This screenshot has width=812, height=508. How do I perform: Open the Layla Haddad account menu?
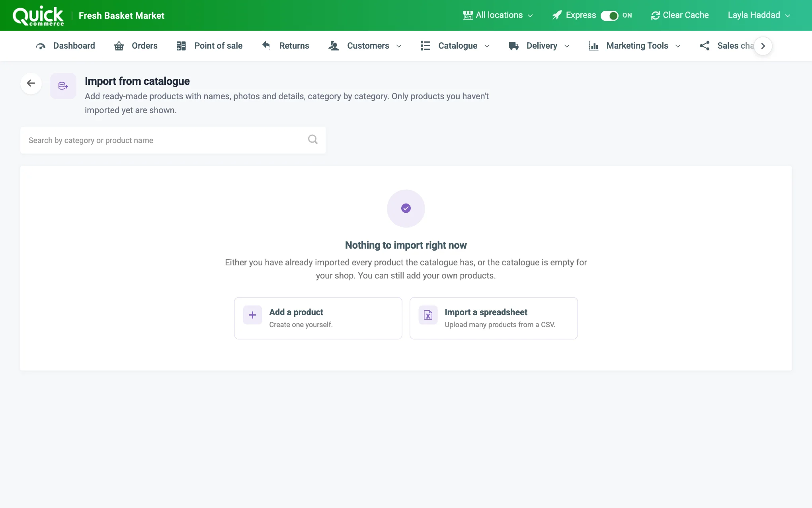pos(759,15)
